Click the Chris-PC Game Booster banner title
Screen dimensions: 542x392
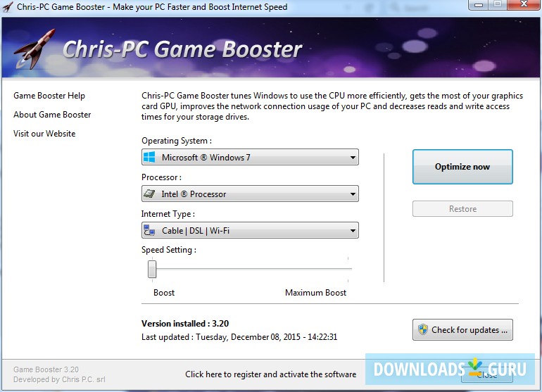182,49
